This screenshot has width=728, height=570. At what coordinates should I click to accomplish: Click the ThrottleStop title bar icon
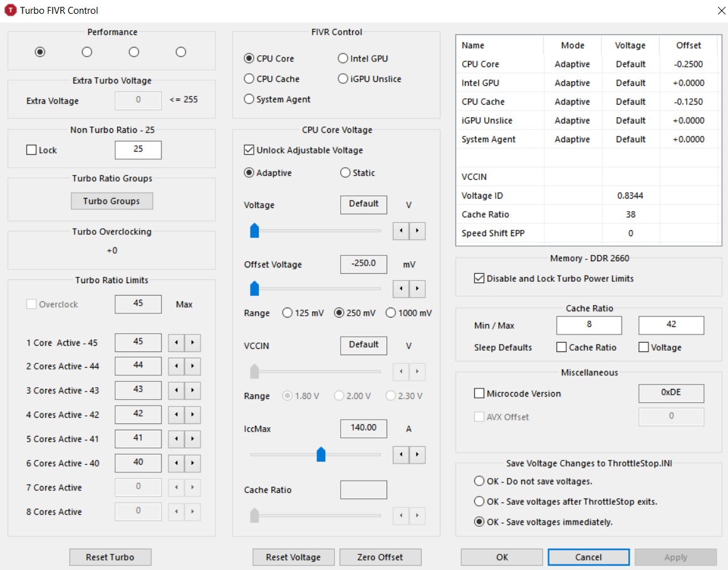(10, 10)
